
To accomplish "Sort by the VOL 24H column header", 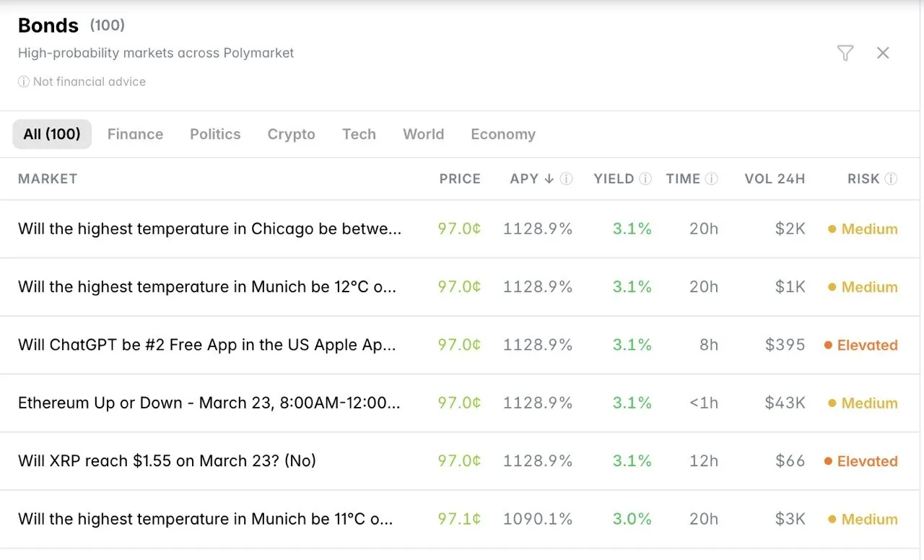I will click(x=775, y=179).
